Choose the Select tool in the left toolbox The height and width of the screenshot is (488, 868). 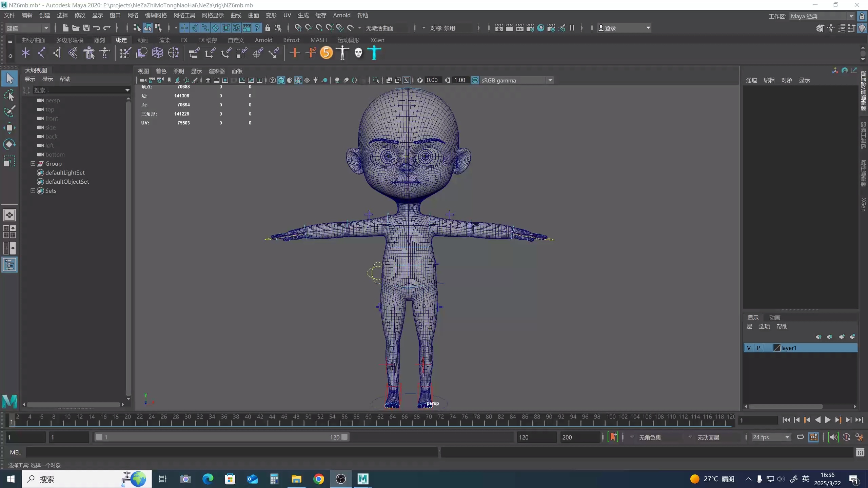pos(9,78)
